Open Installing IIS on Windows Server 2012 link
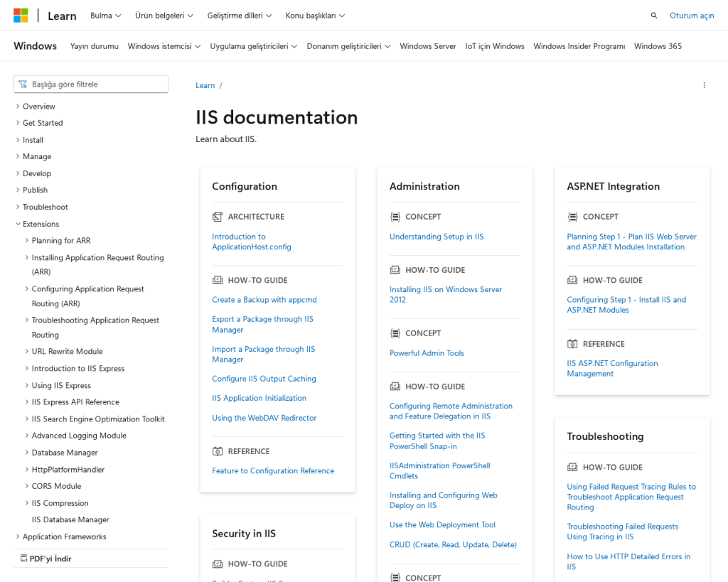 pos(446,295)
